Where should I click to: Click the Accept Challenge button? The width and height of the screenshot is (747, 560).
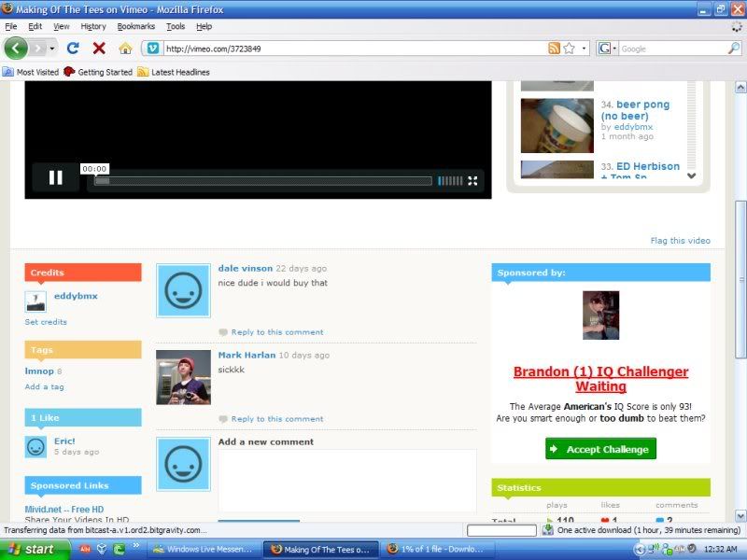pos(600,449)
